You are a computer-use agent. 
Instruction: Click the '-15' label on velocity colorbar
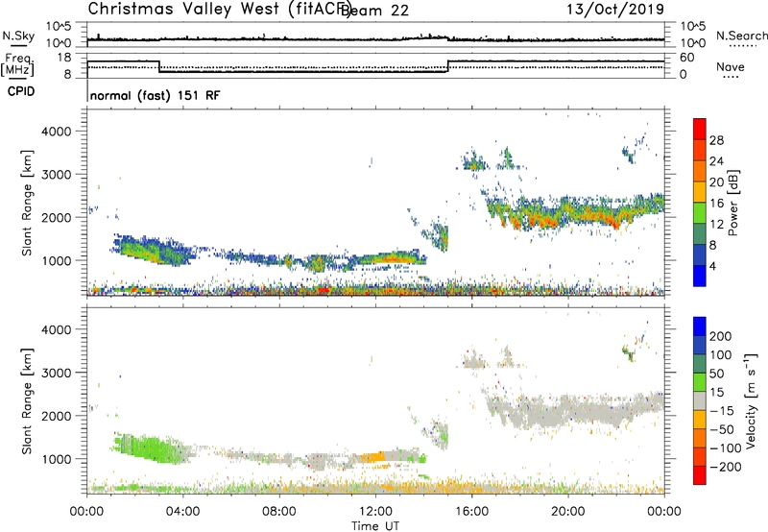pos(721,411)
